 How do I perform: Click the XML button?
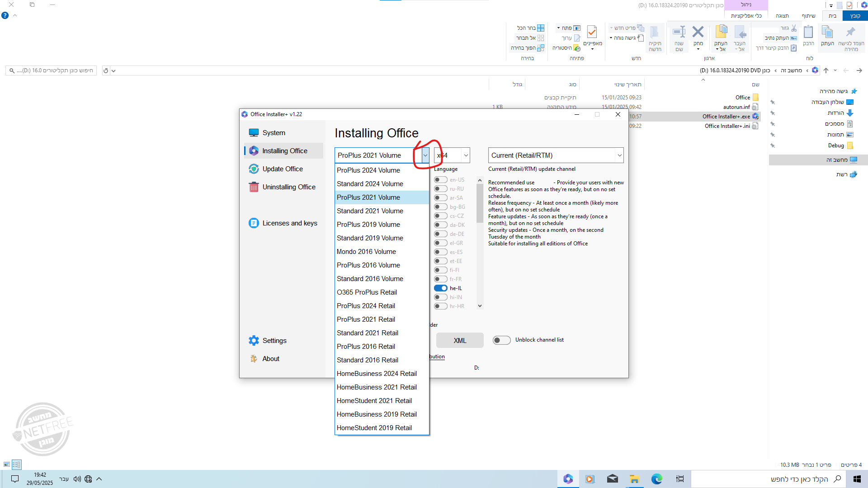460,341
